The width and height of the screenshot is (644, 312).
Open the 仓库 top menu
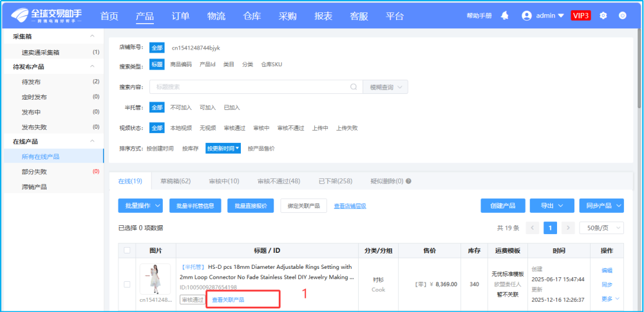tap(252, 16)
